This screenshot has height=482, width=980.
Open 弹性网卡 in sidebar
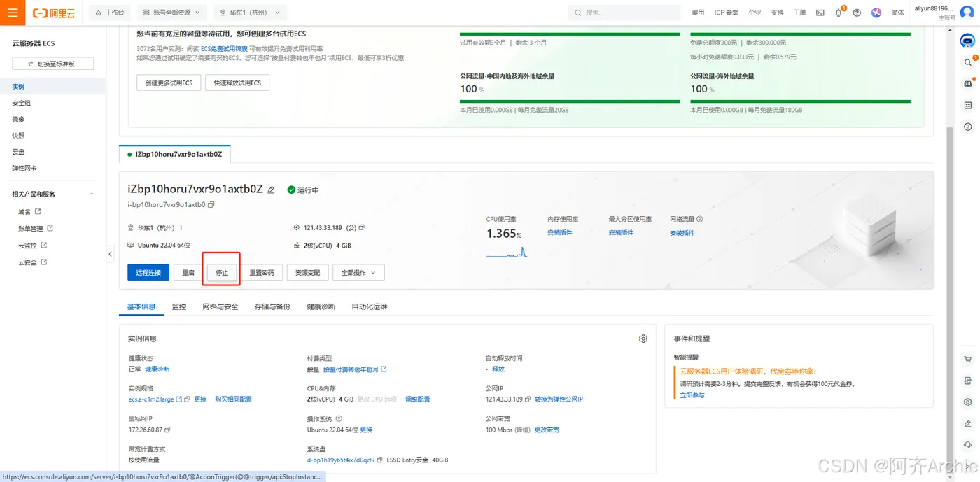point(24,168)
